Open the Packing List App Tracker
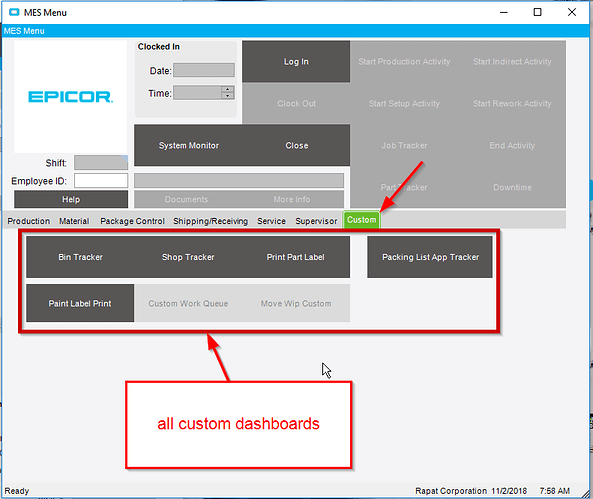The width and height of the screenshot is (593, 499). [x=430, y=257]
